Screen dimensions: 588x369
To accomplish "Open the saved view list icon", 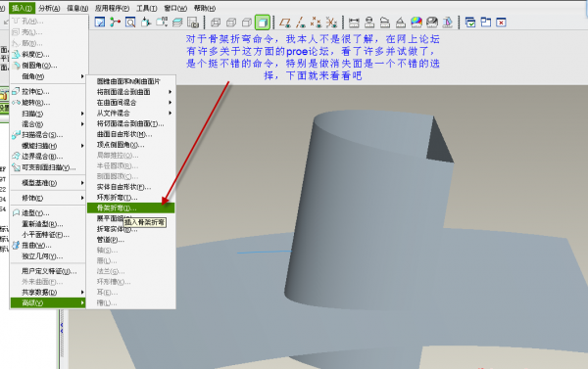I will click(162, 23).
